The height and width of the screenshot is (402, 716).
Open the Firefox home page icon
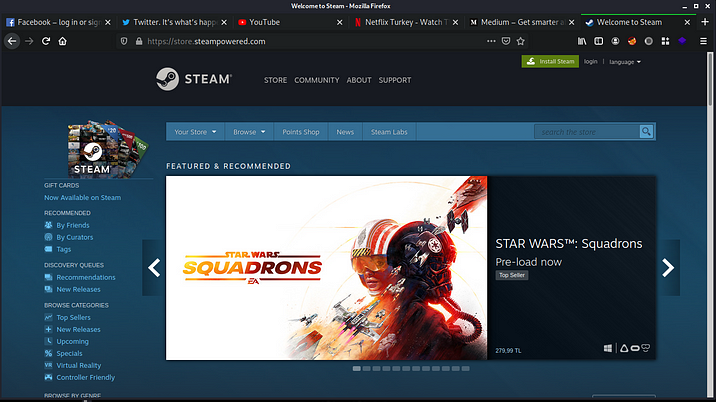click(x=63, y=41)
